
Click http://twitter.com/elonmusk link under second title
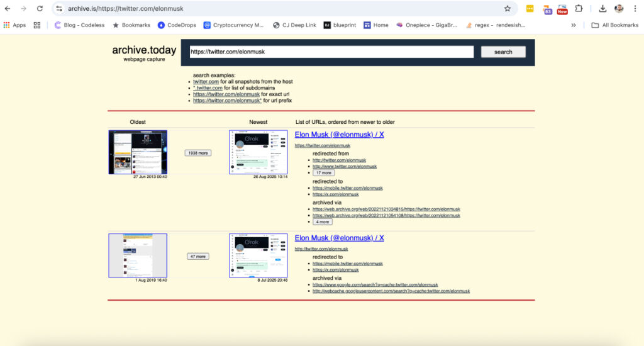point(321,249)
